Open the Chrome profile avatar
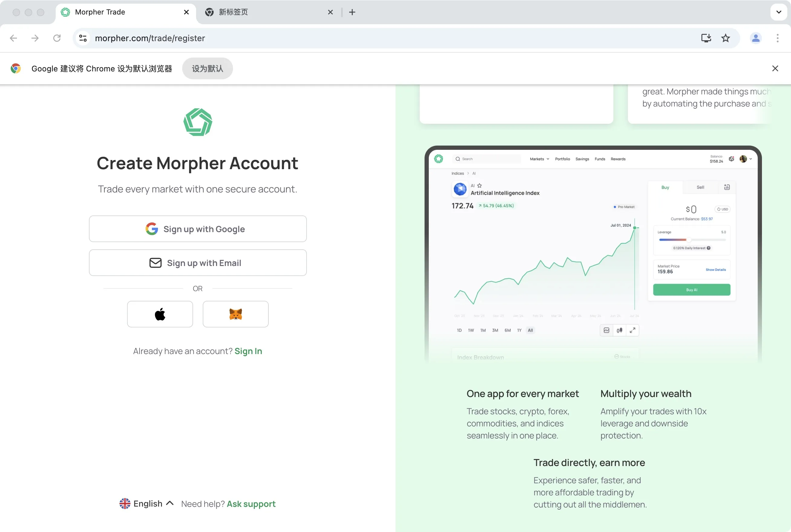Viewport: 791px width, 532px height. 756,38
